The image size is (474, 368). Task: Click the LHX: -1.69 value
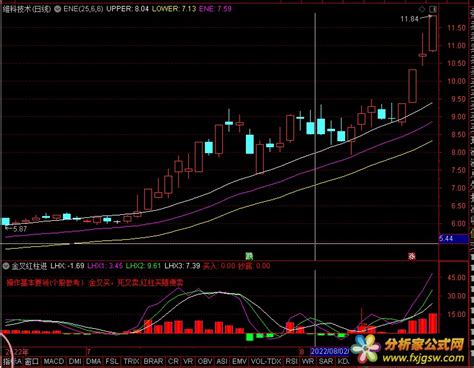(x=67, y=266)
